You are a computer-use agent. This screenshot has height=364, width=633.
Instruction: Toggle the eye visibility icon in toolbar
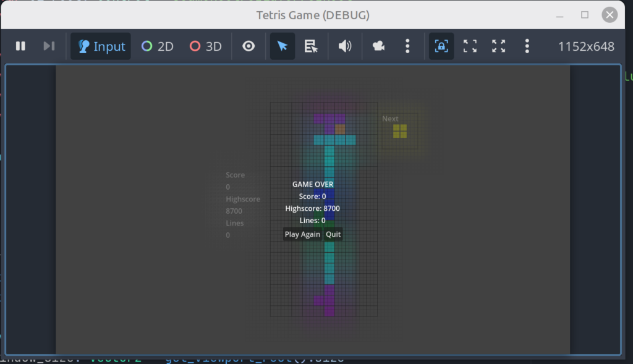[249, 46]
